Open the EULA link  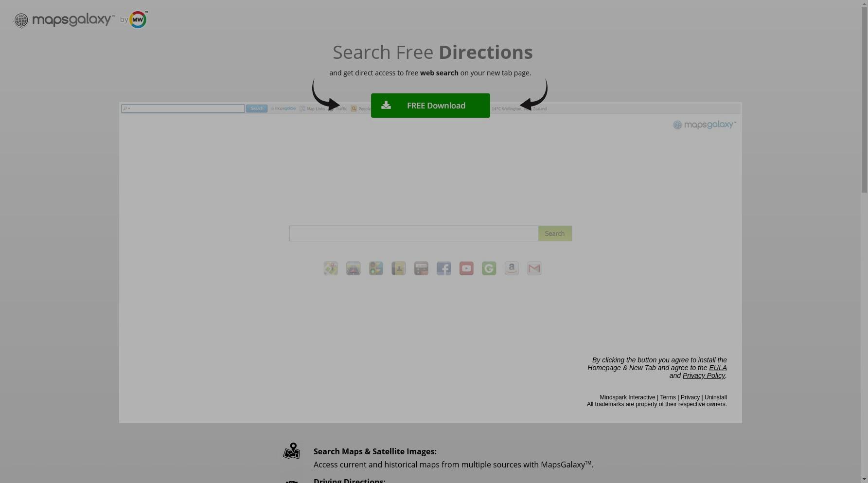[x=718, y=368]
